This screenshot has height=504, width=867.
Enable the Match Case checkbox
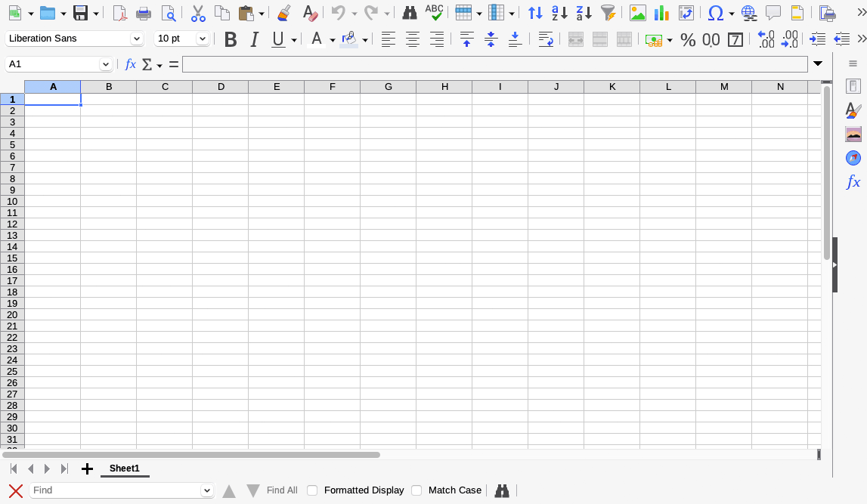tap(417, 490)
